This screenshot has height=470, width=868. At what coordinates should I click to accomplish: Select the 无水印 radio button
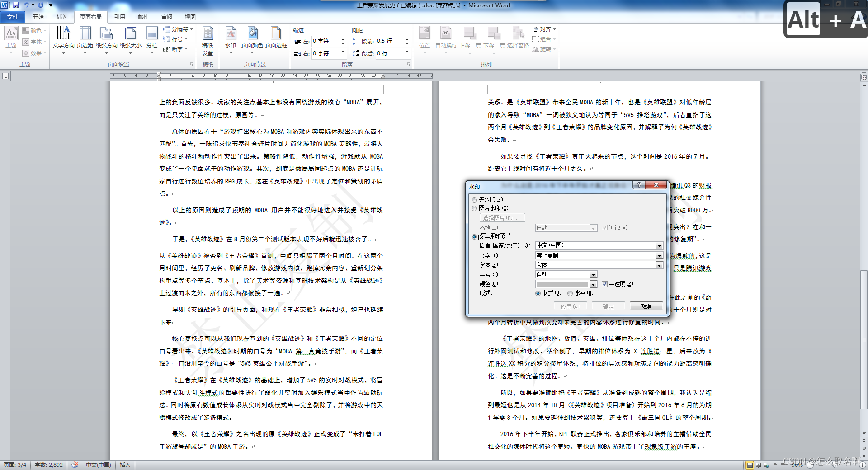[474, 200]
